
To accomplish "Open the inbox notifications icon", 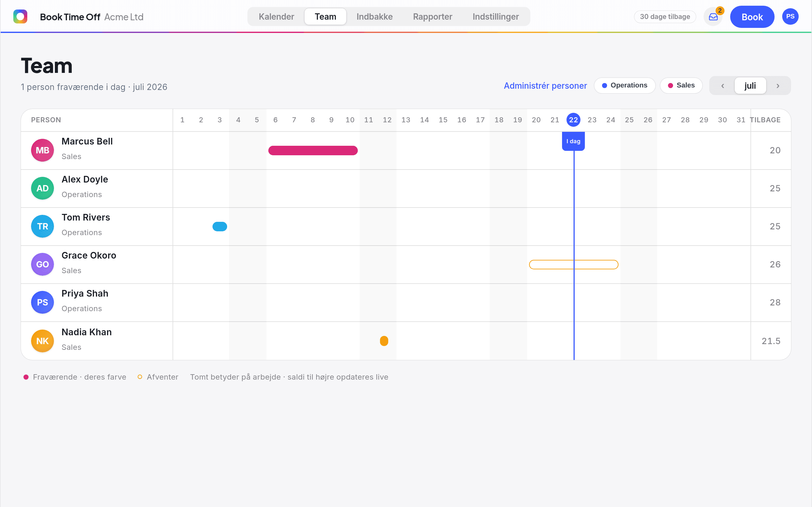I will [x=713, y=17].
